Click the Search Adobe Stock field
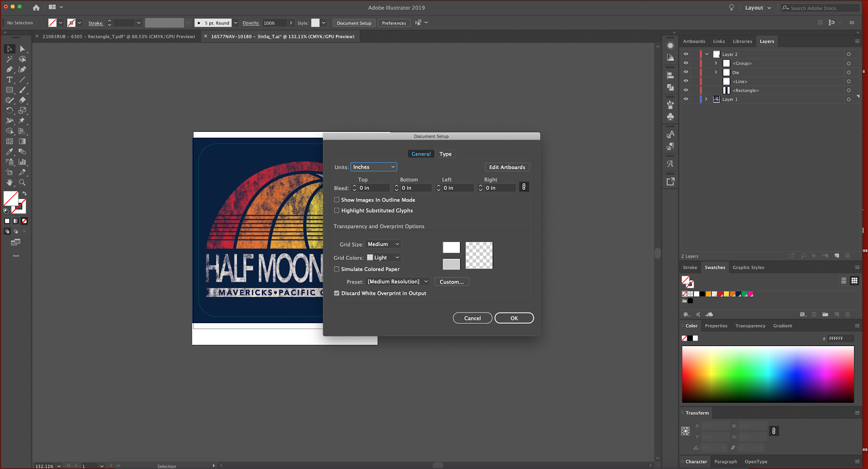 [820, 8]
